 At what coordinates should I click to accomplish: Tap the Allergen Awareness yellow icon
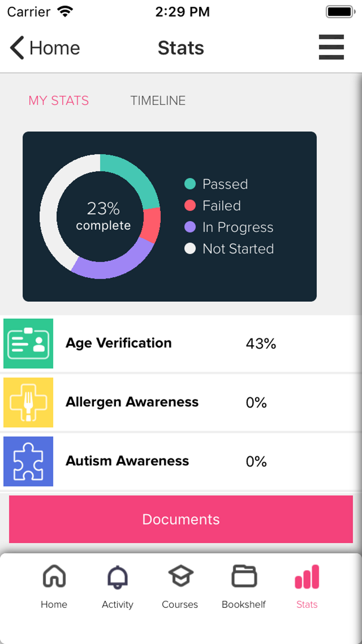(x=28, y=402)
